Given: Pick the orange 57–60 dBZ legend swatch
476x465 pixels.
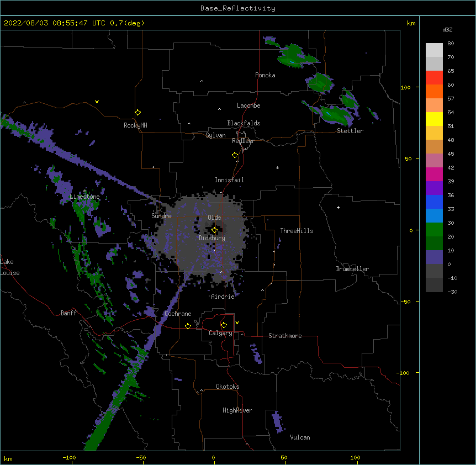Looking at the screenshot, I should 434,91.
